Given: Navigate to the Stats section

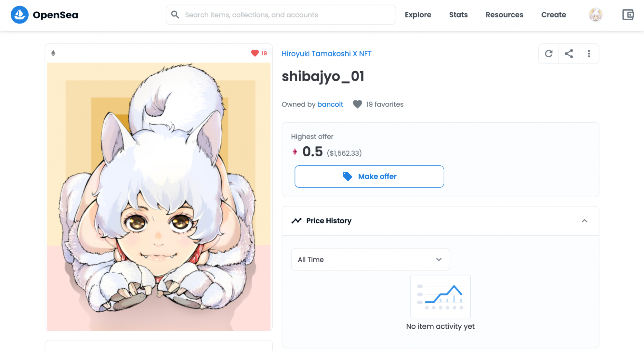Looking at the screenshot, I should tap(458, 15).
